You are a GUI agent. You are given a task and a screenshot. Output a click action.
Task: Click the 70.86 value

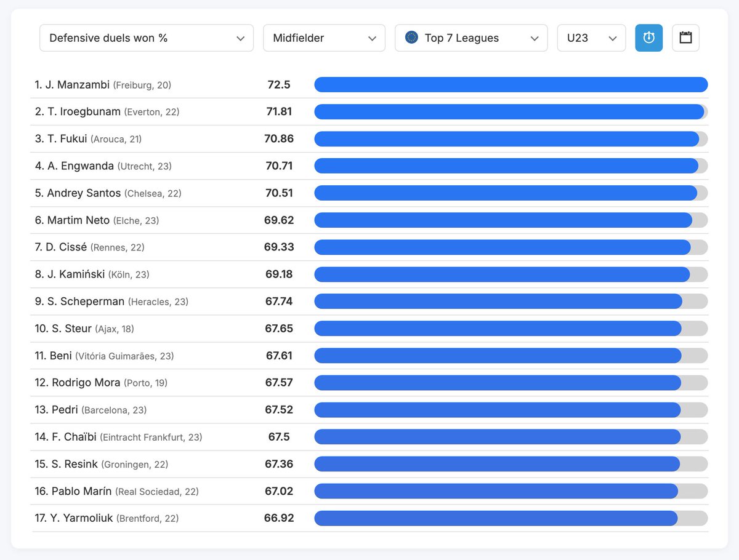279,139
